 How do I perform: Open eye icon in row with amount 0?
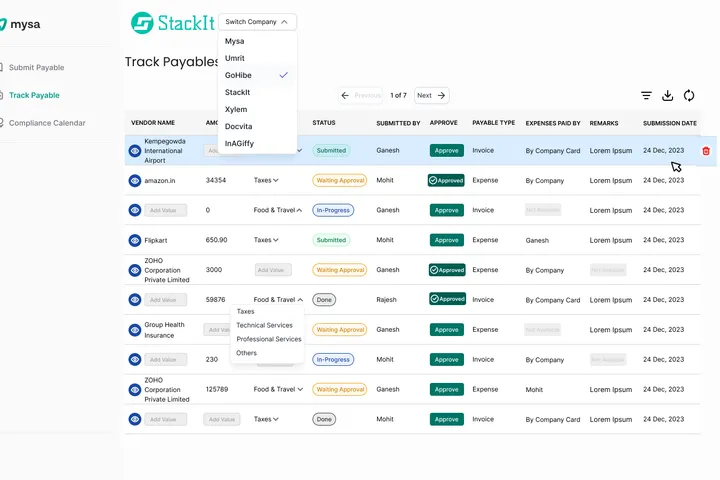pyautogui.click(x=135, y=210)
